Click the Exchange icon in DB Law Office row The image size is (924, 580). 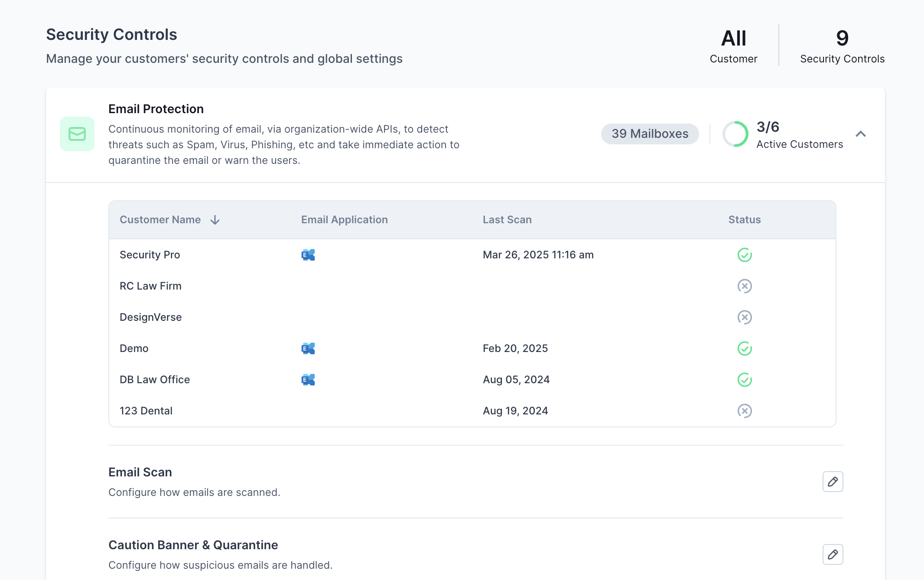[x=308, y=380]
